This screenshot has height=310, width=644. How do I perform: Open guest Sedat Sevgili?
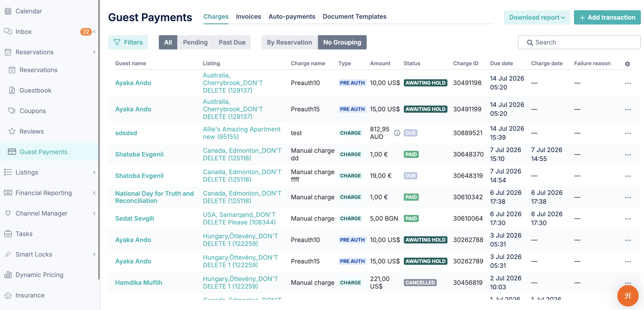point(135,218)
